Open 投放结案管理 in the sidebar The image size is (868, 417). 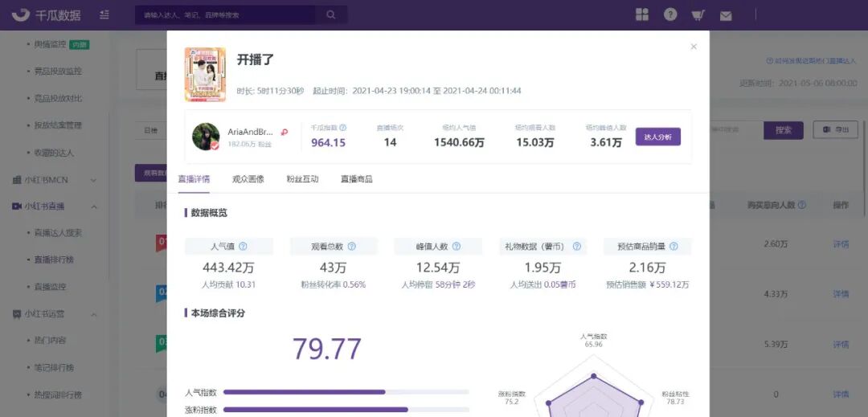[x=58, y=125]
